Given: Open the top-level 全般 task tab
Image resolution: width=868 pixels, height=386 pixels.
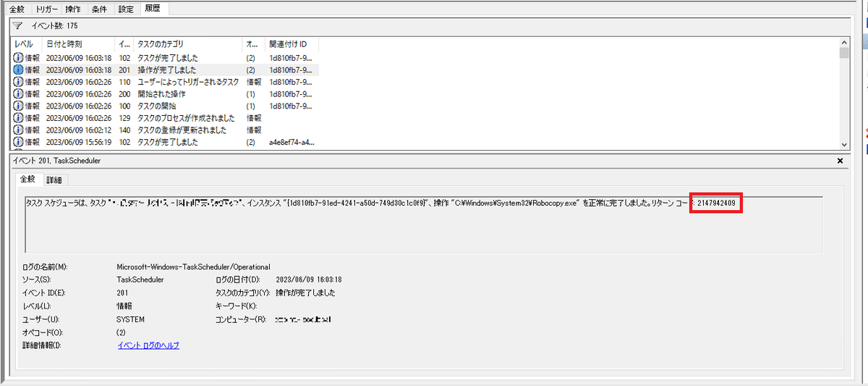Looking at the screenshot, I should coord(17,9).
